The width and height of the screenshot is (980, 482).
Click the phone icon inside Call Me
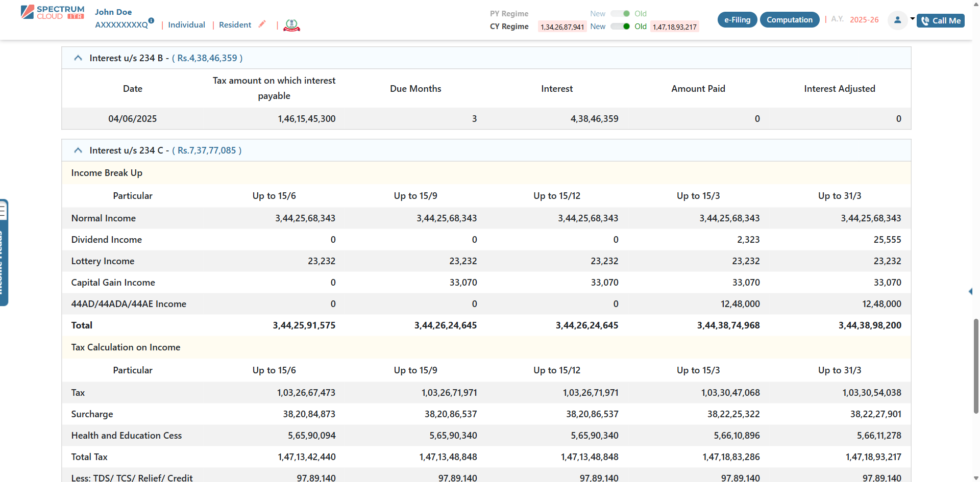(925, 20)
